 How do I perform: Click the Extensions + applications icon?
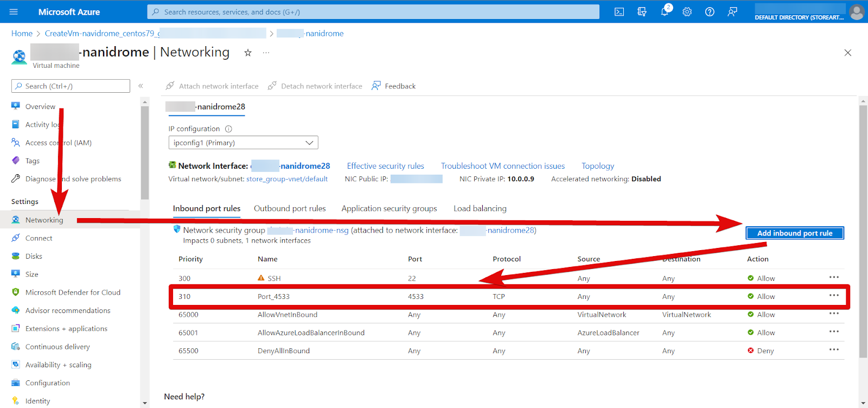(16, 328)
